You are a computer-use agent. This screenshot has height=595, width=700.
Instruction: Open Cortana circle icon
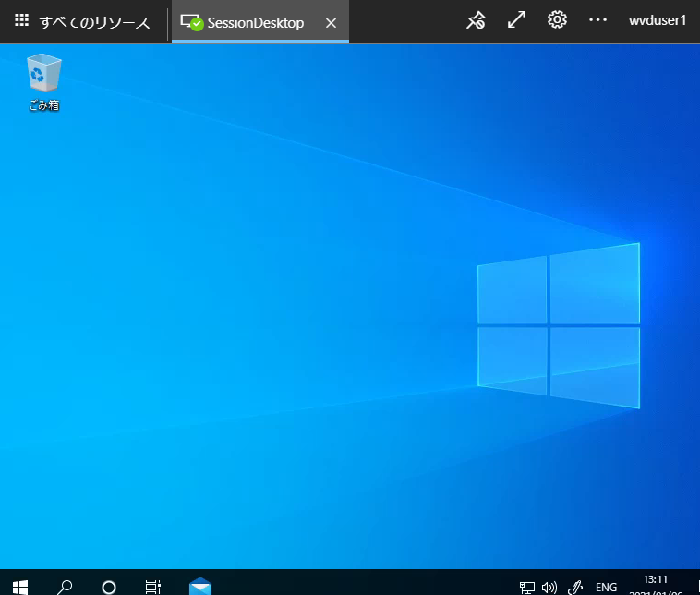pyautogui.click(x=109, y=587)
